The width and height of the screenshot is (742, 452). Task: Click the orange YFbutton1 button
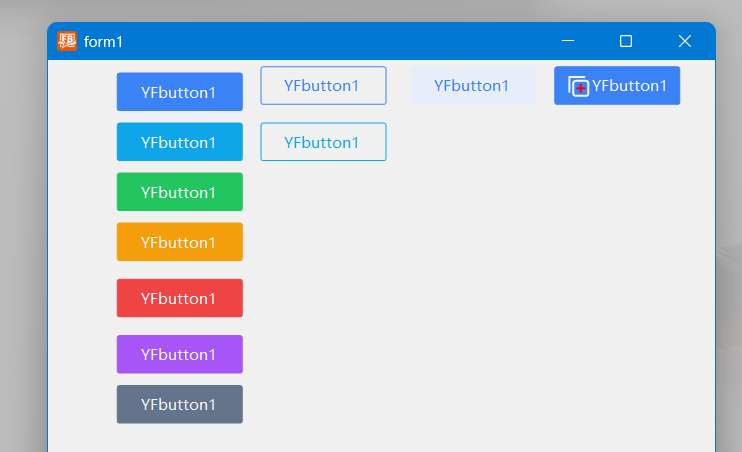pyautogui.click(x=179, y=242)
